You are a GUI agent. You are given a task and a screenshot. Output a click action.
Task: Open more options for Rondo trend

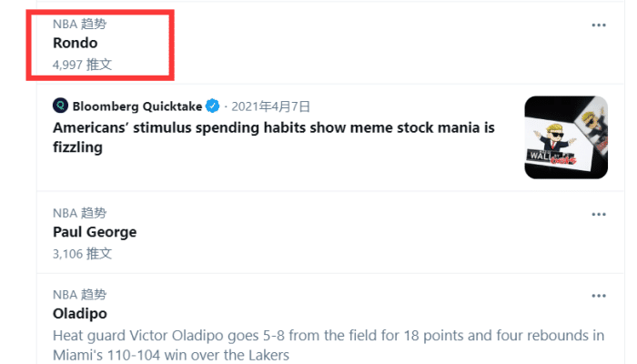[598, 25]
